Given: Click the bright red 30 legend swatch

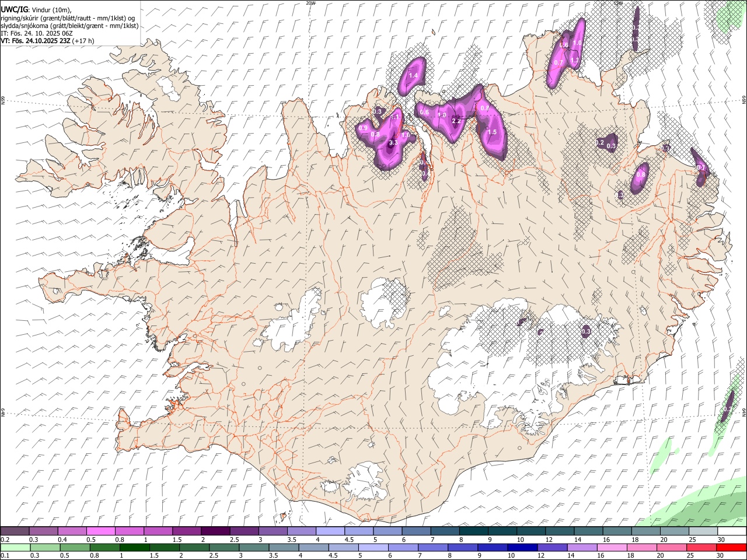Looking at the screenshot, I should 731,547.
